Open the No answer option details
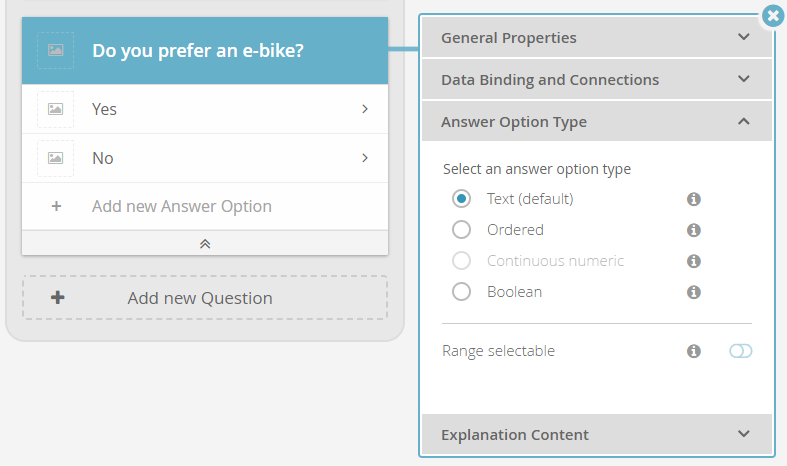The image size is (787, 466). [365, 158]
